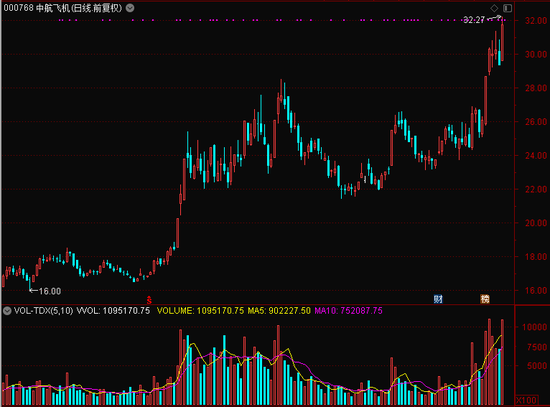Click the 26.00 price axis label
Screen dimensions: 550x407
click(536, 122)
